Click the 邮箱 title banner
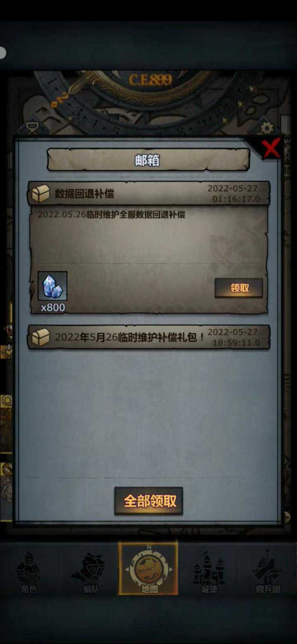This screenshot has height=644, width=297. coord(148,160)
